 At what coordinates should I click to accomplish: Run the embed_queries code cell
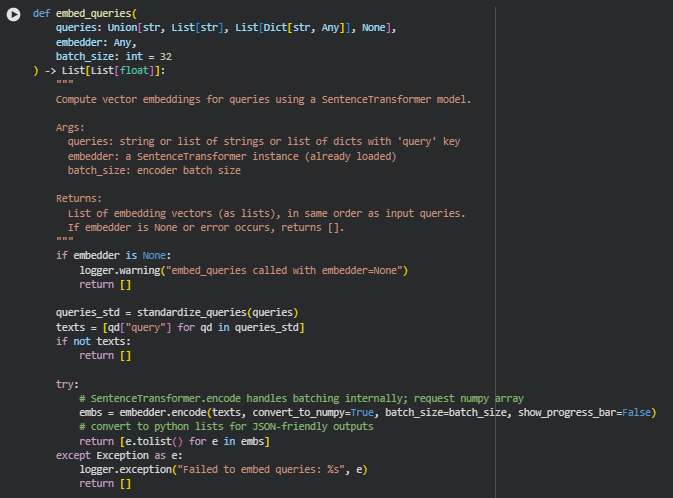pyautogui.click(x=14, y=15)
